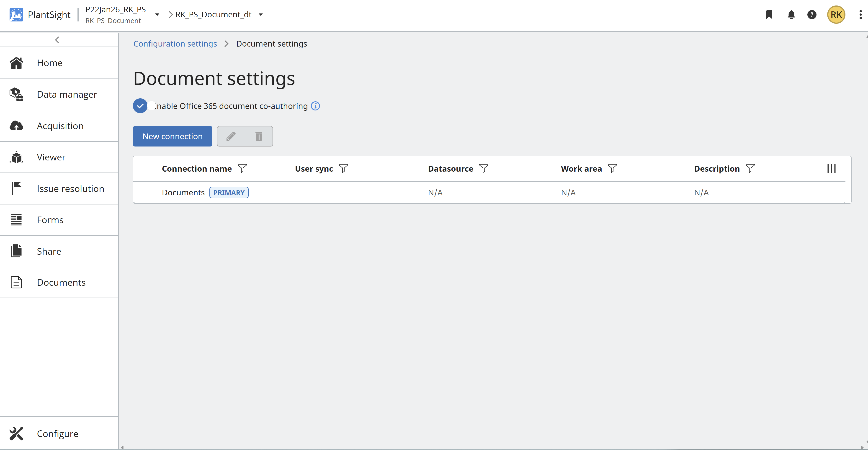Expand the RK_PS_Document_dt dropdown arrow
This screenshot has height=450, width=868.
pos(260,15)
